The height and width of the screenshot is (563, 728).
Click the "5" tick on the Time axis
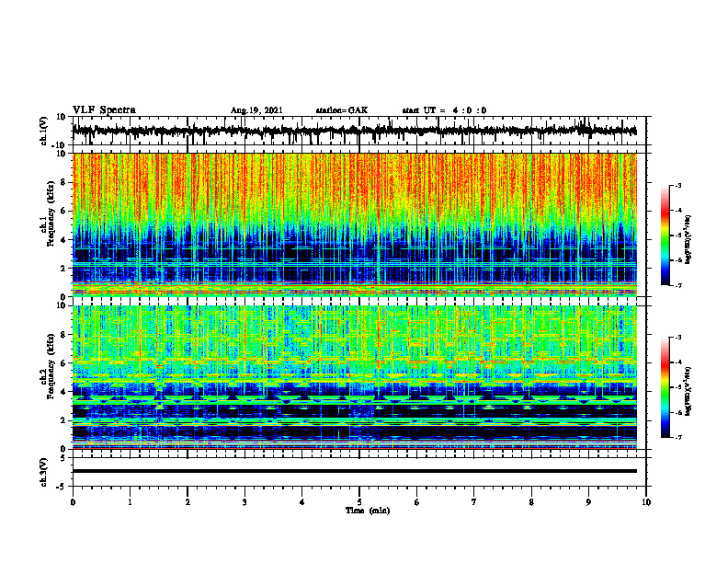pyautogui.click(x=359, y=502)
